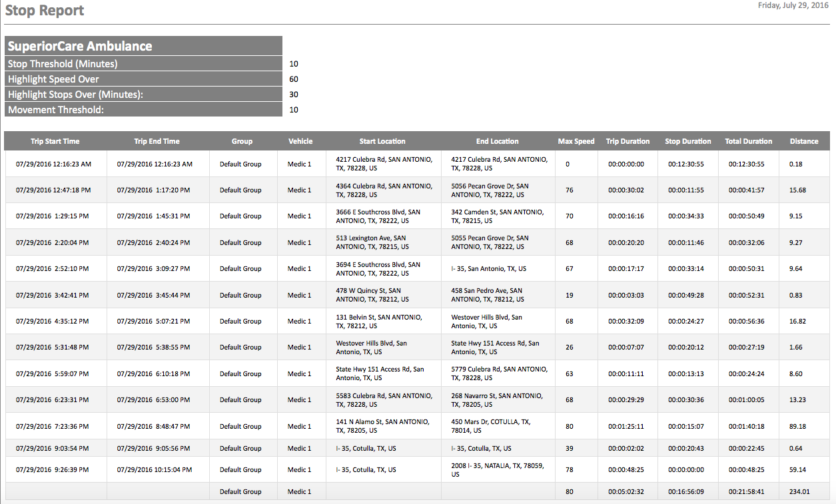This screenshot has height=504, width=836.
Task: Click the Distance column header
Action: coord(804,141)
